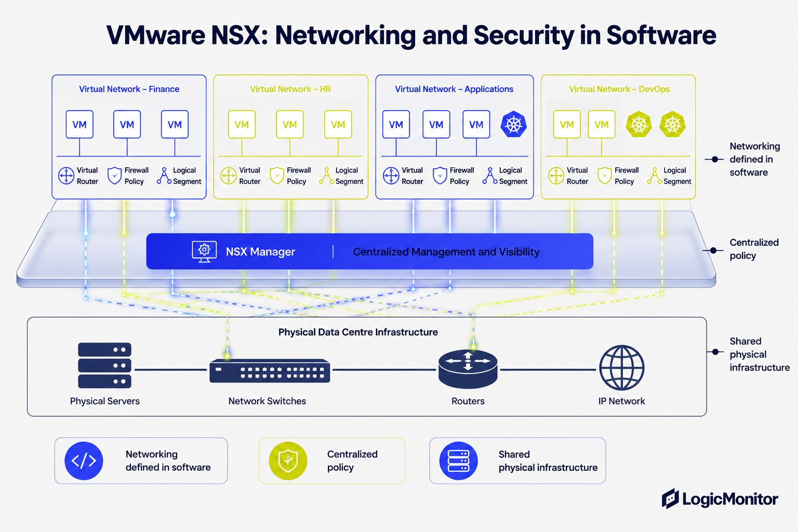This screenshot has width=798, height=532.
Task: Click the 'Virtual Network – HR' title
Action: click(x=290, y=89)
